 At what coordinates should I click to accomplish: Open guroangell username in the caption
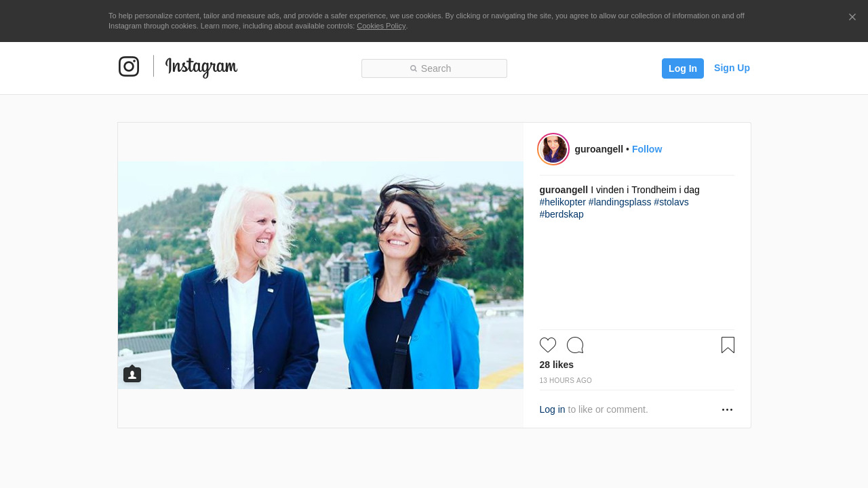point(564,190)
